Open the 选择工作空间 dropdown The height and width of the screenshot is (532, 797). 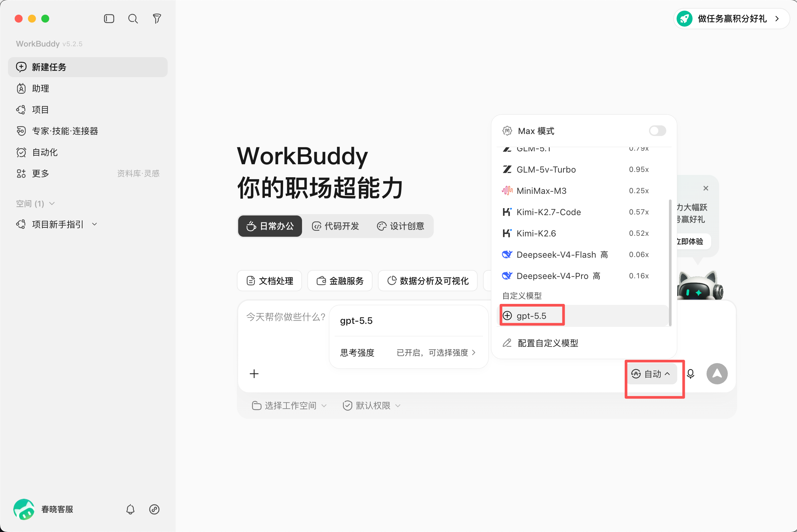[x=289, y=405]
